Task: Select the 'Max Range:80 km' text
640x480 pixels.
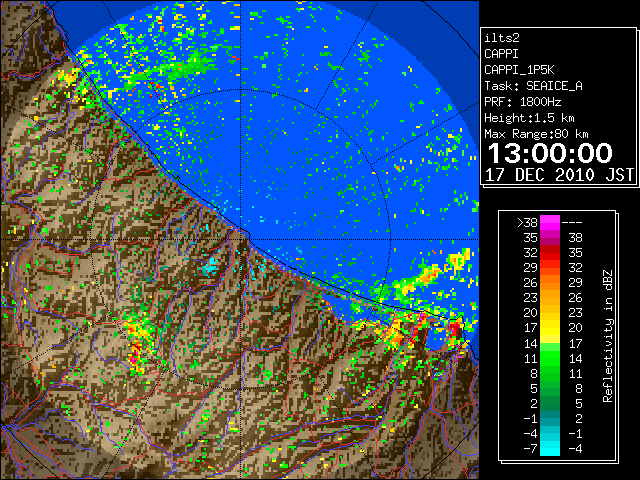Action: pyautogui.click(x=536, y=134)
